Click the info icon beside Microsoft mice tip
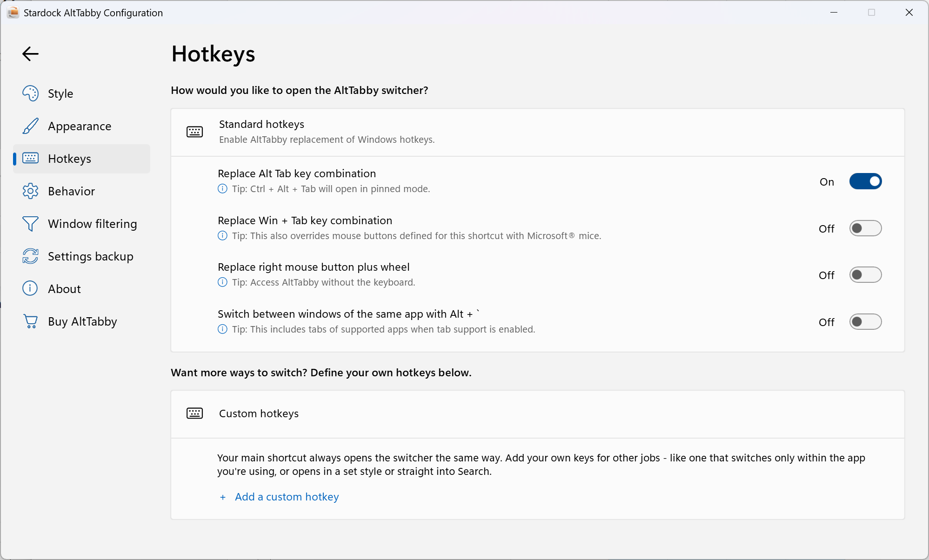The height and width of the screenshot is (560, 929). (223, 236)
